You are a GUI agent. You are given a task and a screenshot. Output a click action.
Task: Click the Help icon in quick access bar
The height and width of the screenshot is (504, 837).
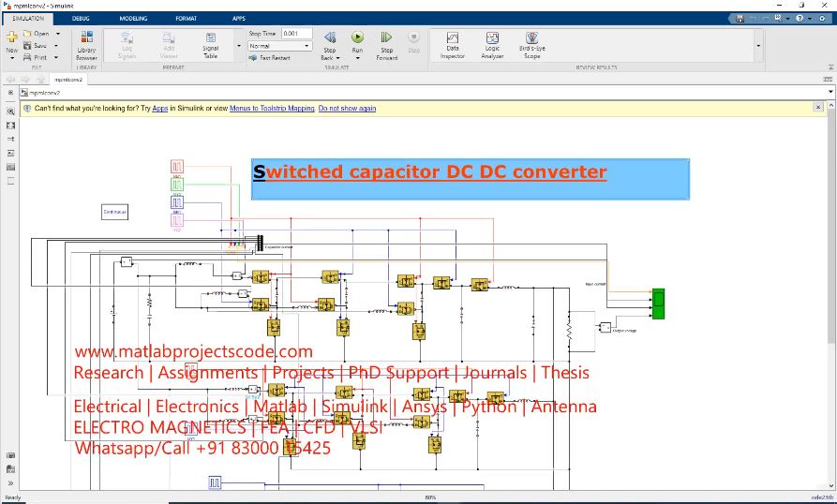pyautogui.click(x=800, y=18)
